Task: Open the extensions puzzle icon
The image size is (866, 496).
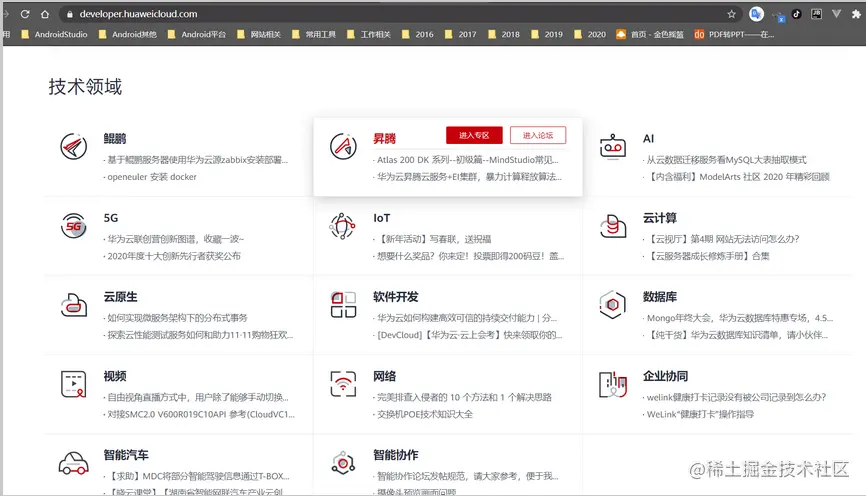Action: pos(856,14)
